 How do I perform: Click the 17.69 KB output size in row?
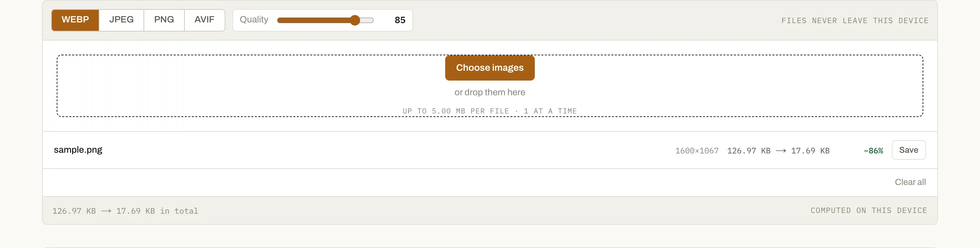810,151
